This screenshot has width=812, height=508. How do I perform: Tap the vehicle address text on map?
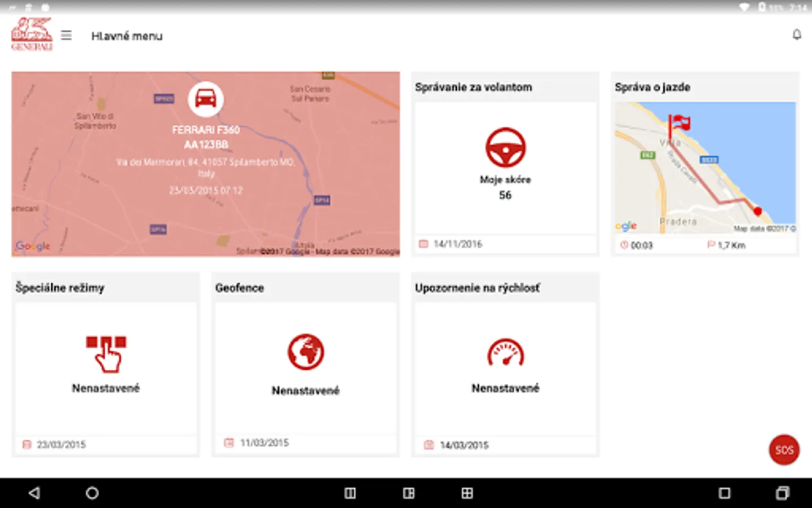(x=206, y=168)
